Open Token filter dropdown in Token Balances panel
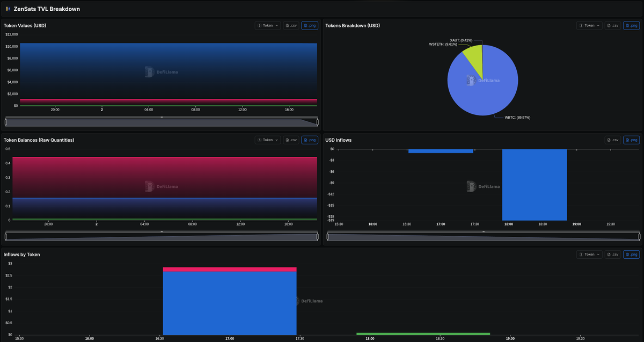This screenshot has width=644, height=342. [268, 140]
